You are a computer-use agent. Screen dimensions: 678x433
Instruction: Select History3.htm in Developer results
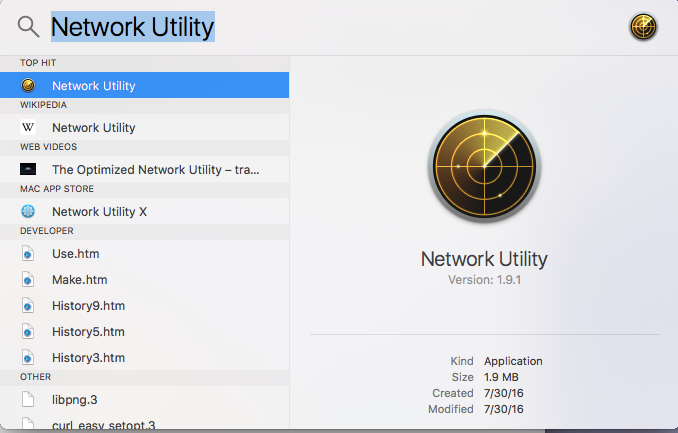[144, 357]
